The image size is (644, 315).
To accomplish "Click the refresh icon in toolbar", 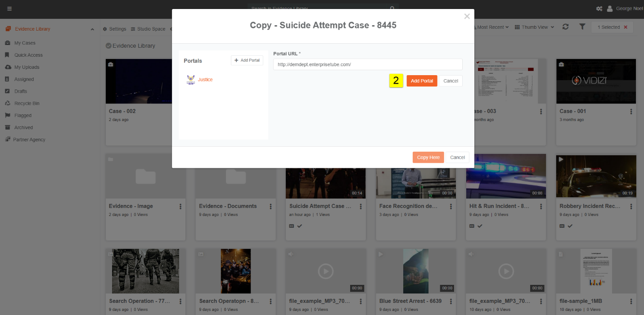I will (566, 27).
